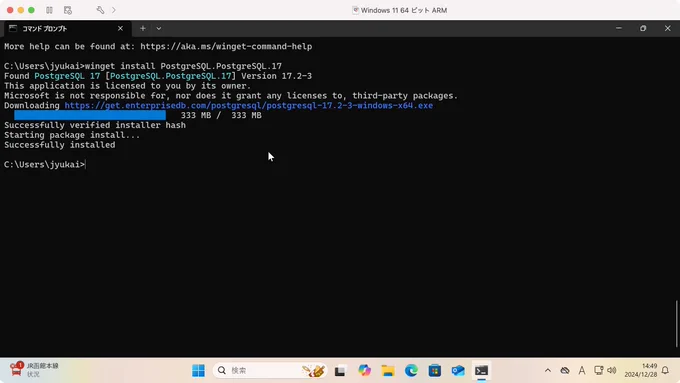This screenshot has height=383, width=680.
Task: Open the cloud sync tray icon
Action: [x=565, y=370]
